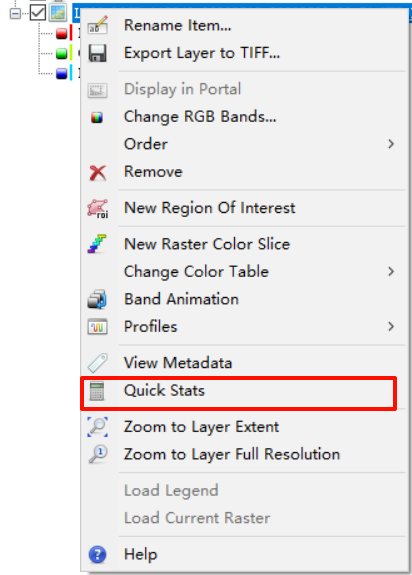Click the blue Help question mark icon
The width and height of the screenshot is (412, 575).
pyautogui.click(x=98, y=554)
